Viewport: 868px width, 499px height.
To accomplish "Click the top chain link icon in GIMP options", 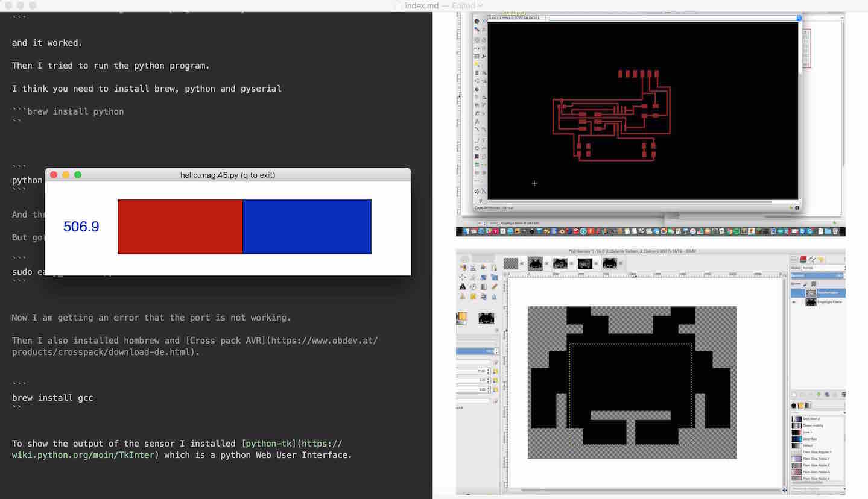I will pyautogui.click(x=495, y=371).
